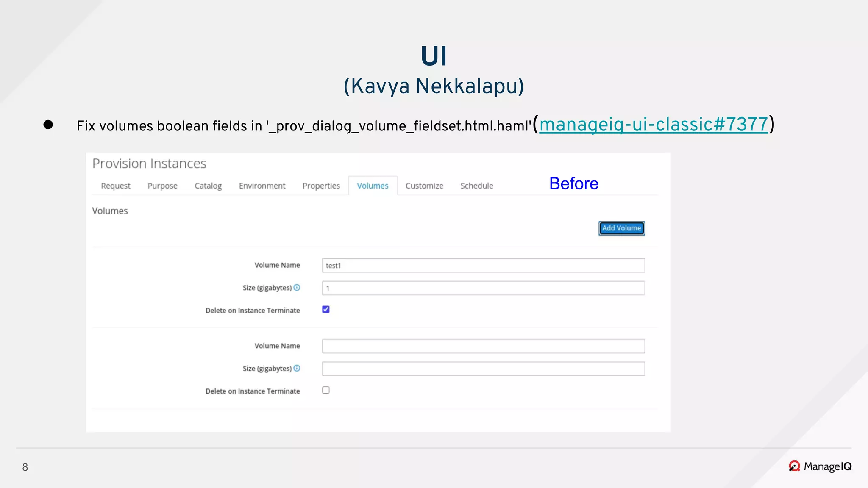Click the info icon beside the second Size (gigabytes) label

tap(297, 368)
